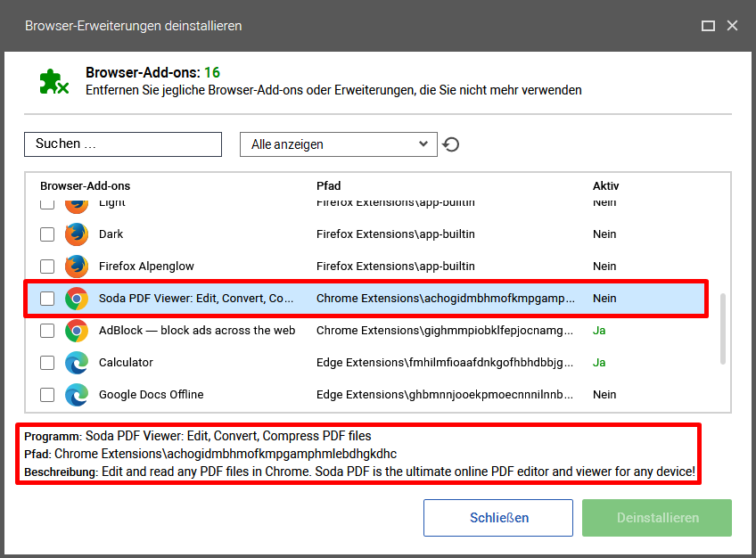
Task: Click the 'Pfad: Chrome Extensions\achogidmbhmofkmpgamphmlebdhgkdhc' detail line
Action: (210, 454)
